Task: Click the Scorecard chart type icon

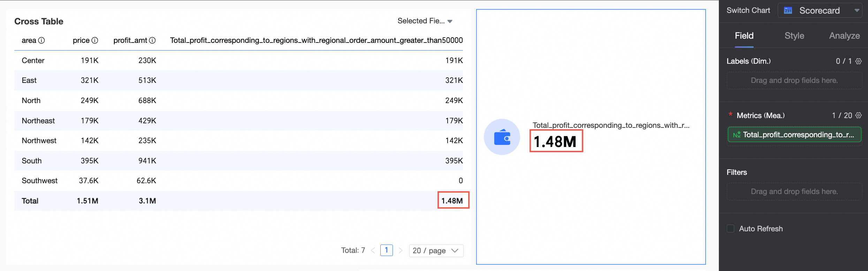Action: click(788, 10)
